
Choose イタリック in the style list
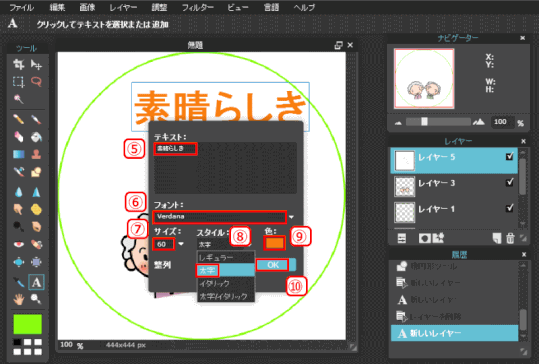coord(226,284)
